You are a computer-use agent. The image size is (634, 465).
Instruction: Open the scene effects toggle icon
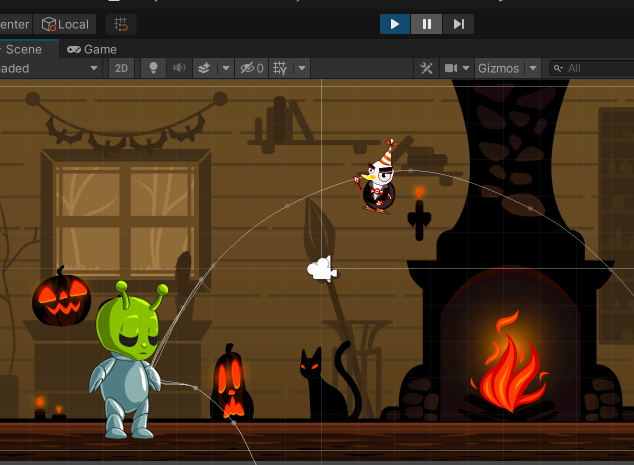[206, 68]
